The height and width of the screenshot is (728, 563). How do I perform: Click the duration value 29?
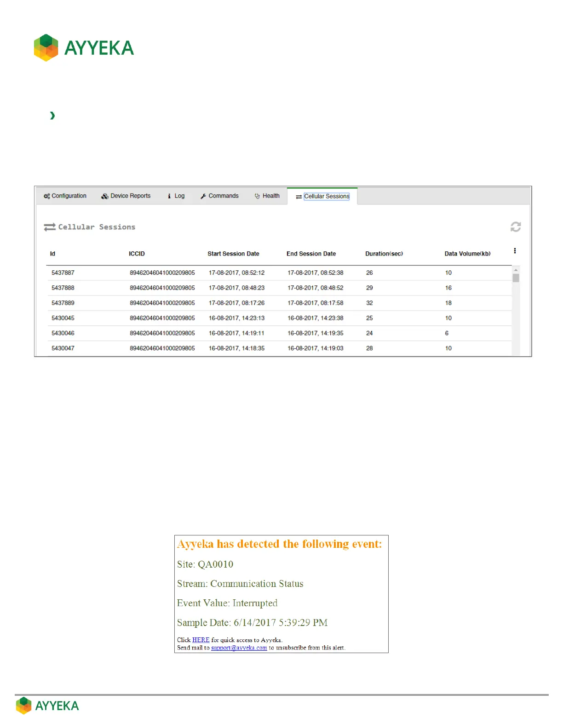click(369, 288)
